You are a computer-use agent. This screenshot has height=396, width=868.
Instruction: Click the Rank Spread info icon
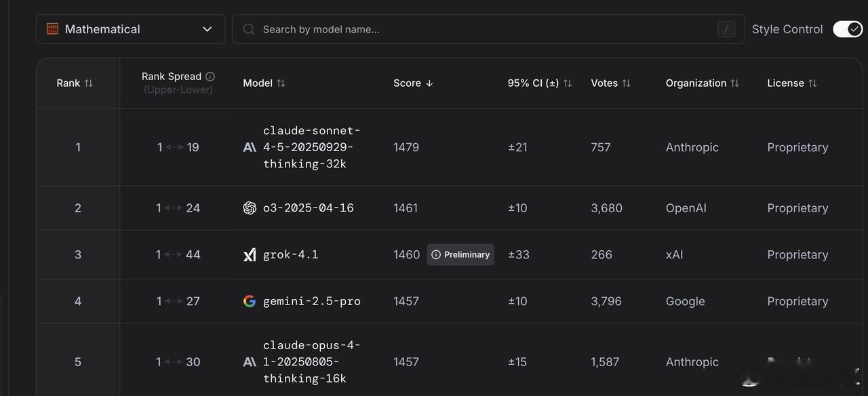(x=210, y=77)
